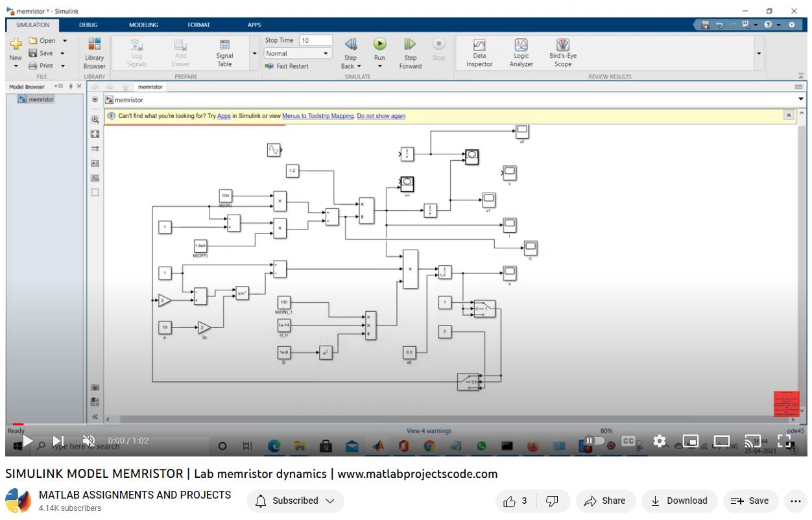
Task: Switch to the DEBUG tab
Action: click(88, 25)
